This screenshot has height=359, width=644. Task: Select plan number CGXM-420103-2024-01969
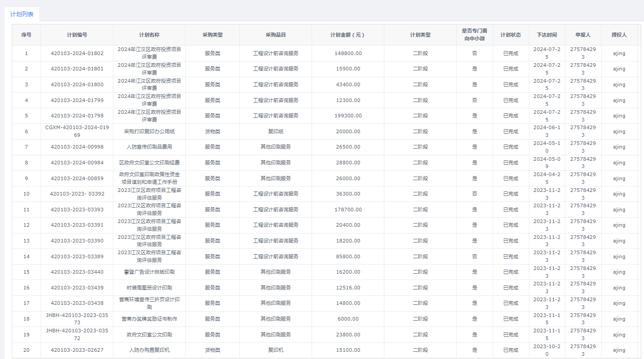77,131
